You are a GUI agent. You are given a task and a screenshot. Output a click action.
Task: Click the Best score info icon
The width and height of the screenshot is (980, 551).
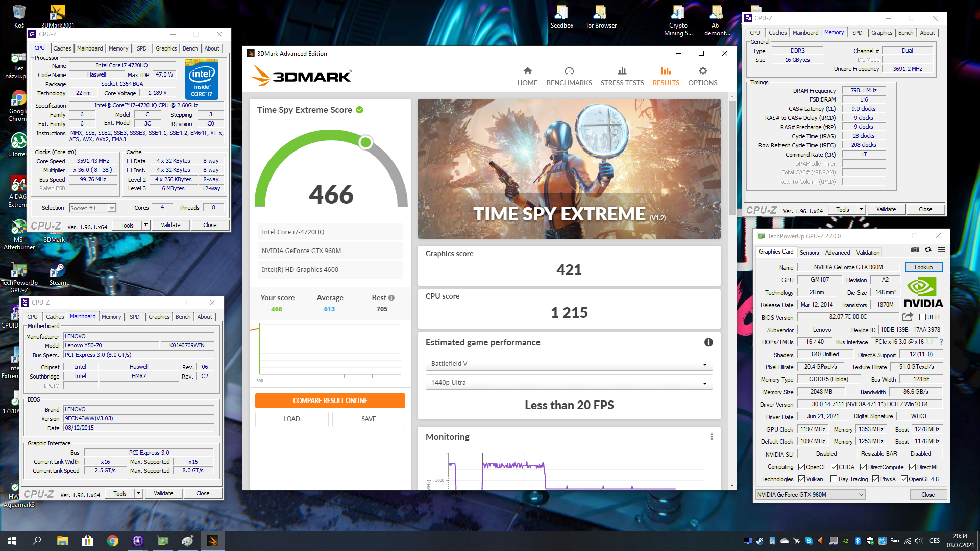pos(391,298)
